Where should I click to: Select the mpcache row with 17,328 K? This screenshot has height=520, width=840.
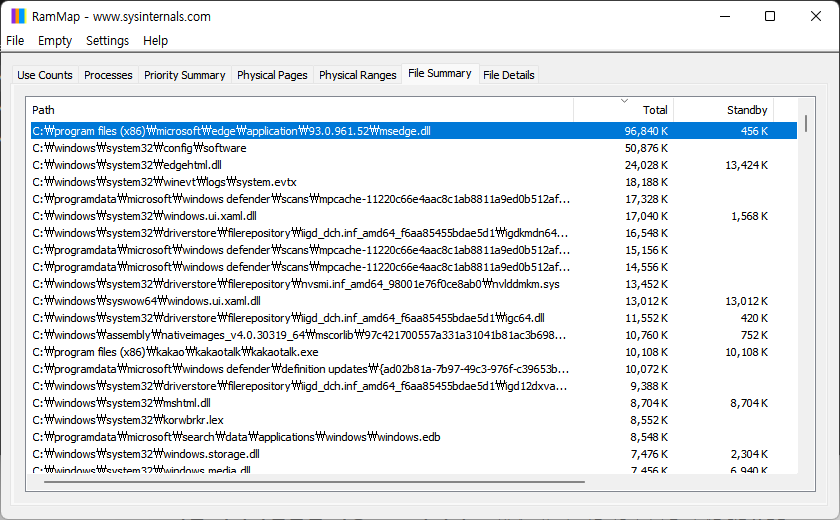(414, 199)
